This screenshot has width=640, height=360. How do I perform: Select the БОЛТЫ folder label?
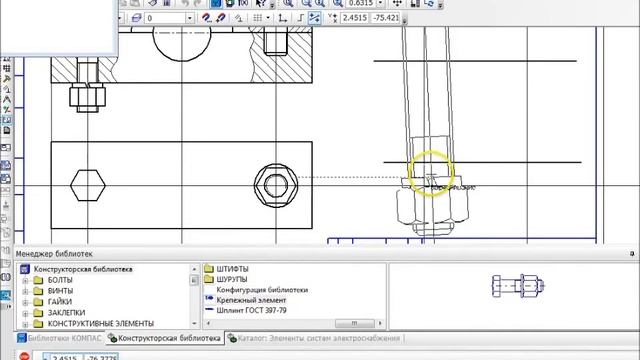click(x=60, y=280)
